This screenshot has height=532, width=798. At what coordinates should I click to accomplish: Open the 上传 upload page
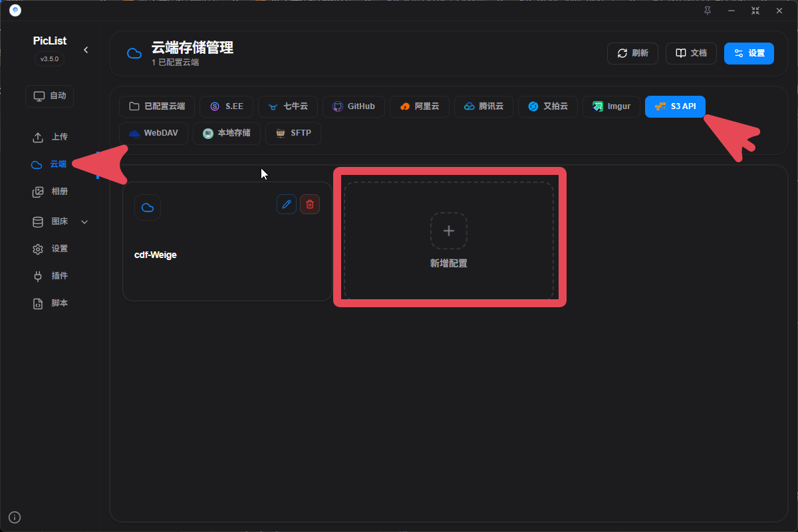pyautogui.click(x=50, y=137)
